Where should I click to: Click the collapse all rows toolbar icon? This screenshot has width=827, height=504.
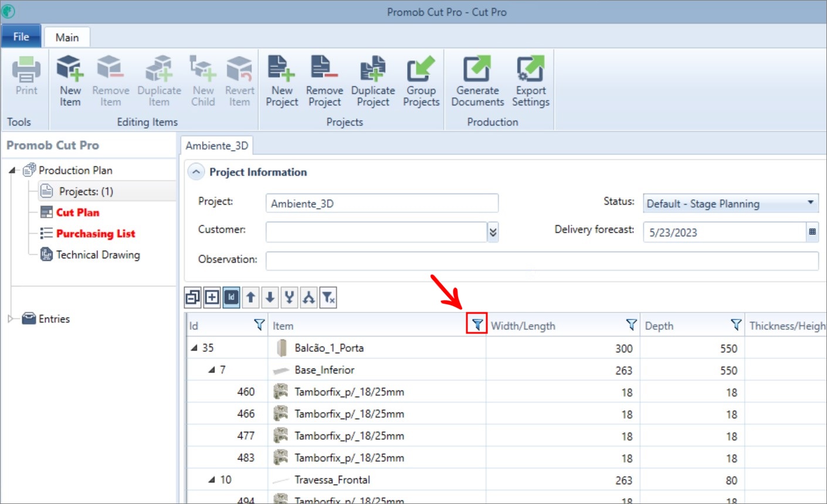193,298
